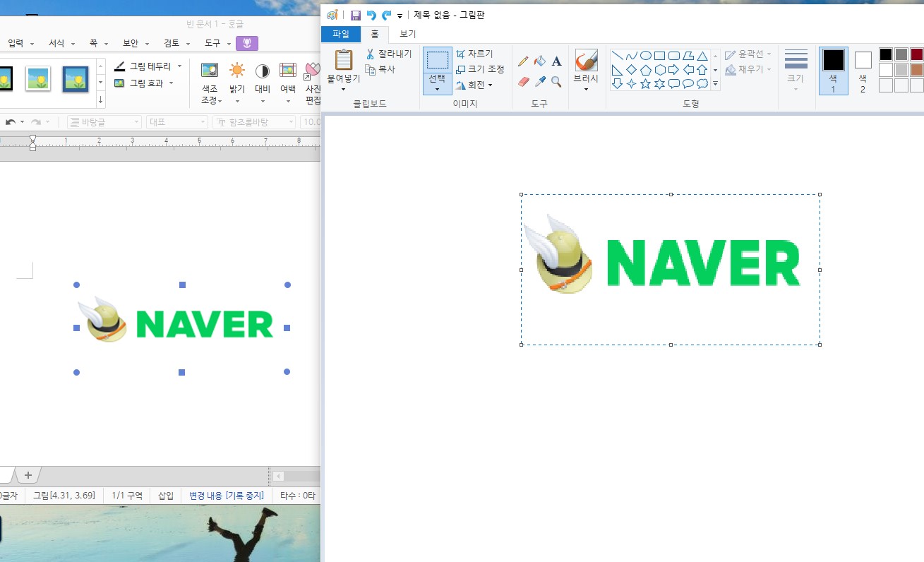Select the Color picker eyedropper tool

(540, 82)
